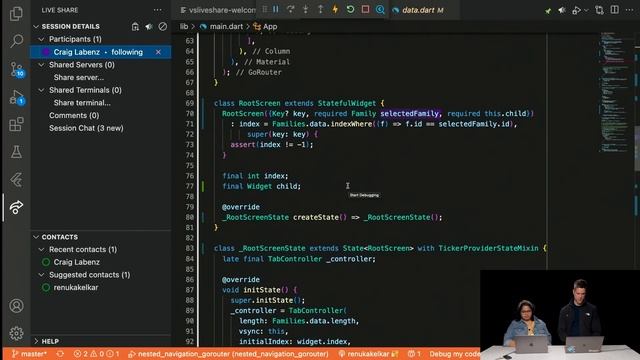The width and height of the screenshot is (640, 360).
Task: Select renukakelkar suggested contact
Action: [76, 287]
